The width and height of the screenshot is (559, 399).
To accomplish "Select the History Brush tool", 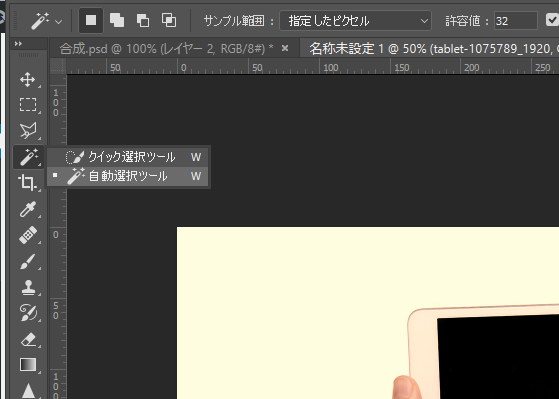I will (27, 313).
